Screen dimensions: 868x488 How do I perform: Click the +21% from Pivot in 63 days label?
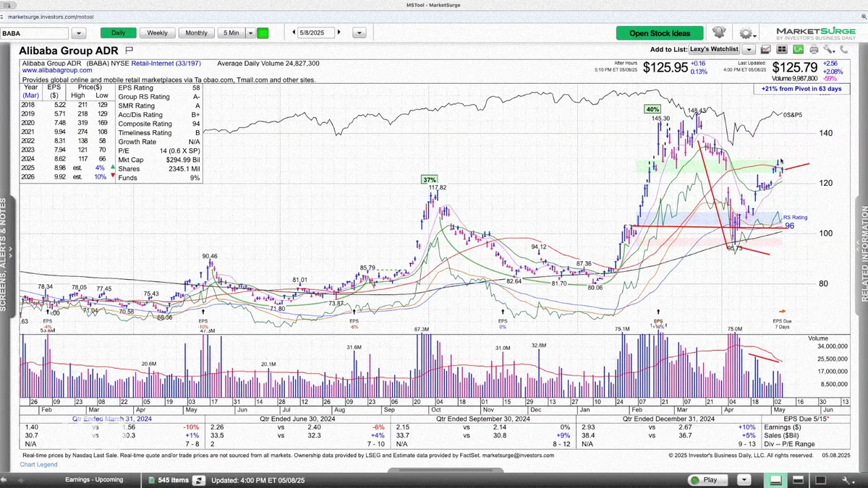801,89
